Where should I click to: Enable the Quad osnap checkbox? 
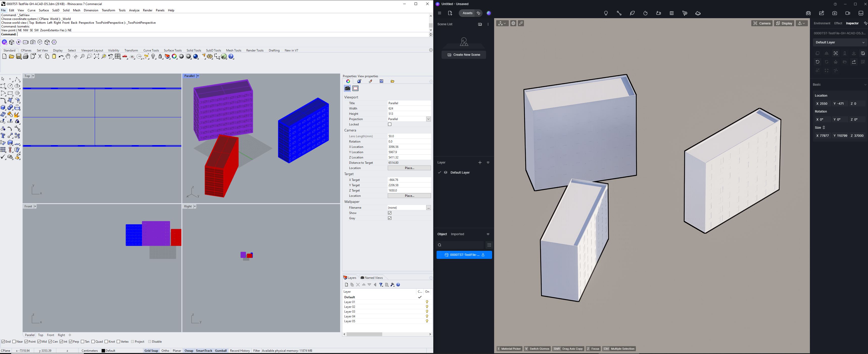(93, 342)
